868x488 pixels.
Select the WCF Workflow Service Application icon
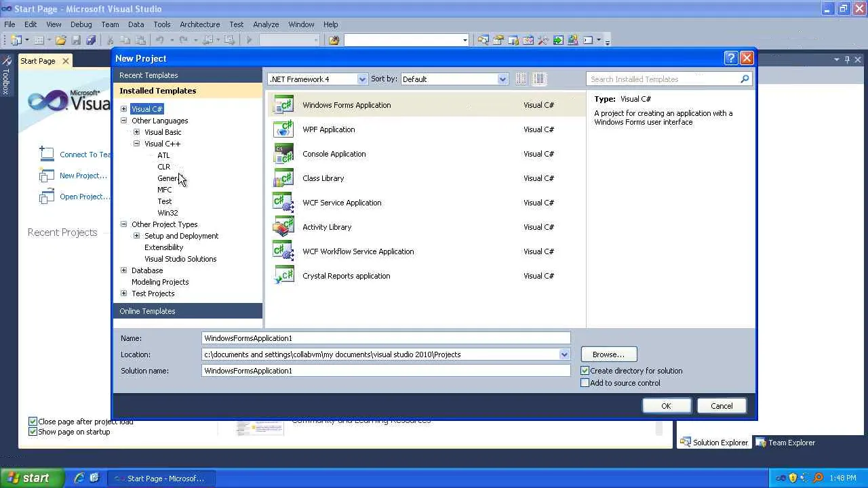pos(283,251)
